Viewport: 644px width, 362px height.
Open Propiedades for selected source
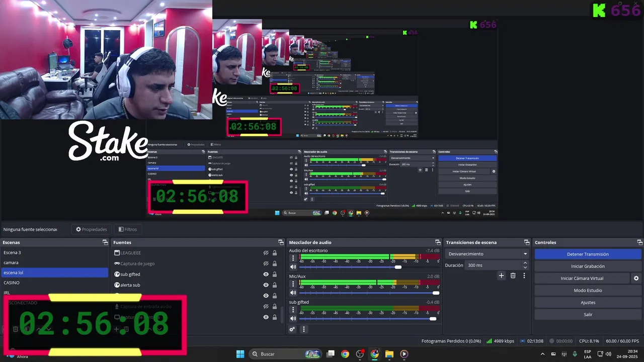91,229
